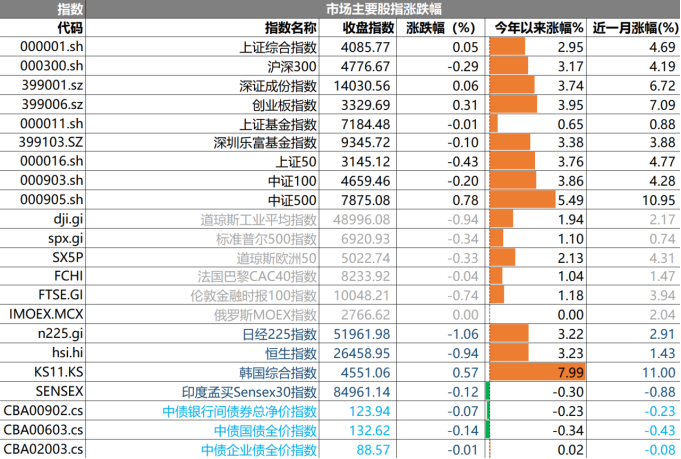The height and width of the screenshot is (459, 681).
Task: Select 创业板指数 closing value 3329.69
Action: pyautogui.click(x=366, y=105)
